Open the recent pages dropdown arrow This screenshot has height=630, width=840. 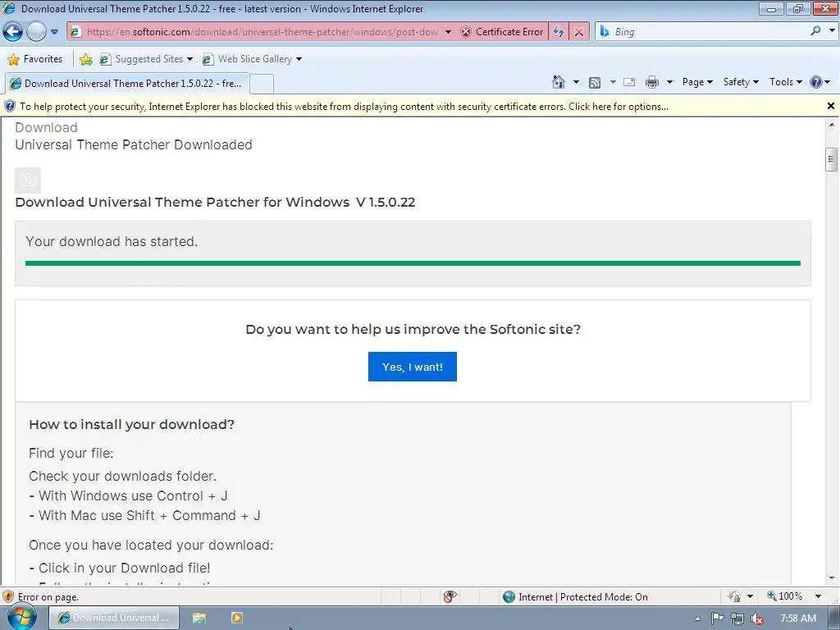54,32
